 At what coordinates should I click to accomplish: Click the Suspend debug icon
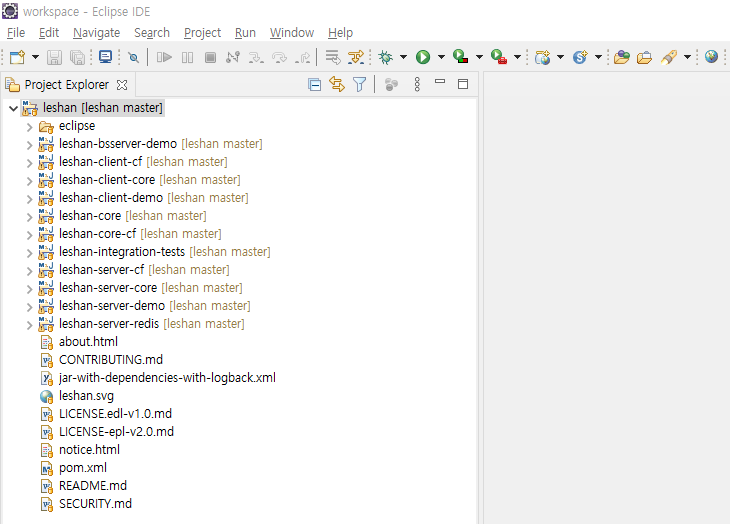tap(187, 57)
